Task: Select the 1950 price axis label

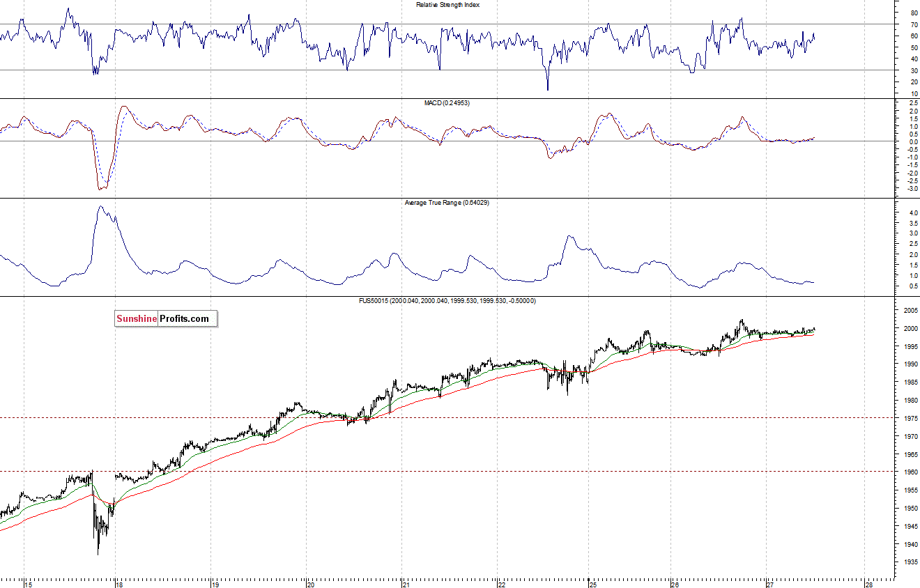Action: (x=912, y=509)
